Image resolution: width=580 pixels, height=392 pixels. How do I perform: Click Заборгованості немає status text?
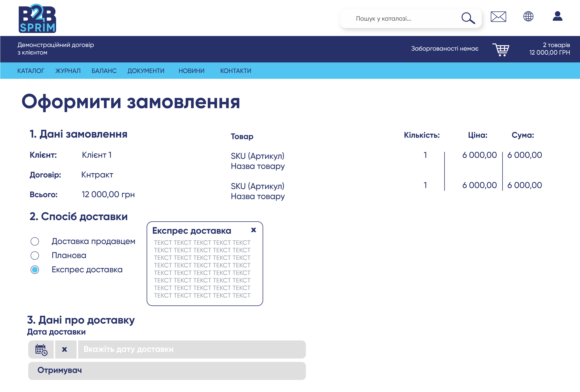click(445, 48)
